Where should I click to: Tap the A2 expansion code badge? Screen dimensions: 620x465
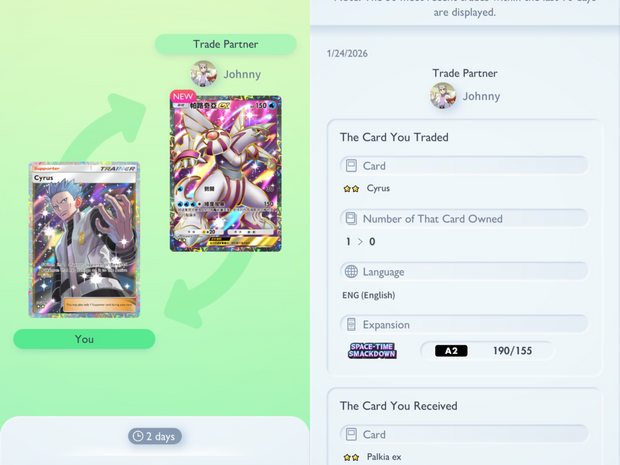(451, 351)
